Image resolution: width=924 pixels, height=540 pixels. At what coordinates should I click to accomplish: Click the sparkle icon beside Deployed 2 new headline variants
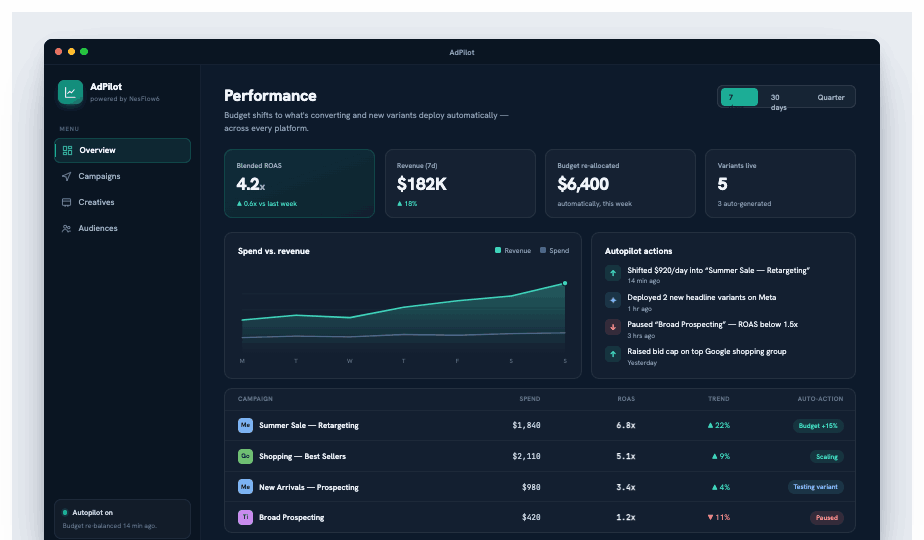[613, 300]
